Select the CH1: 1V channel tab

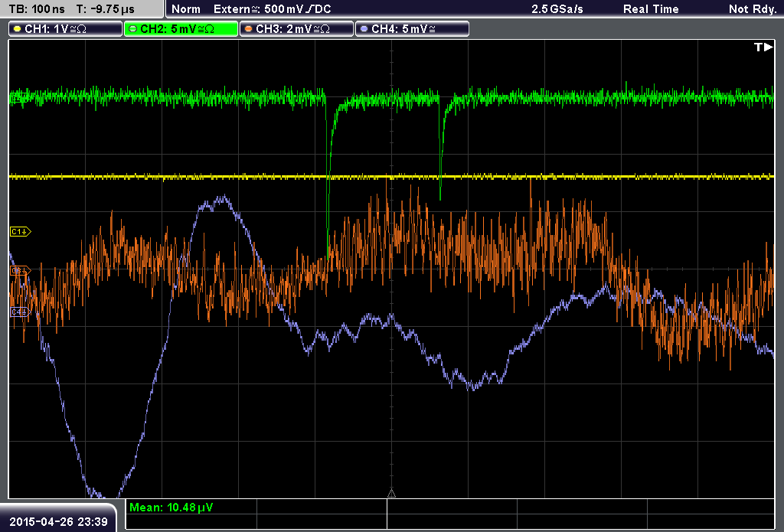tap(66, 29)
